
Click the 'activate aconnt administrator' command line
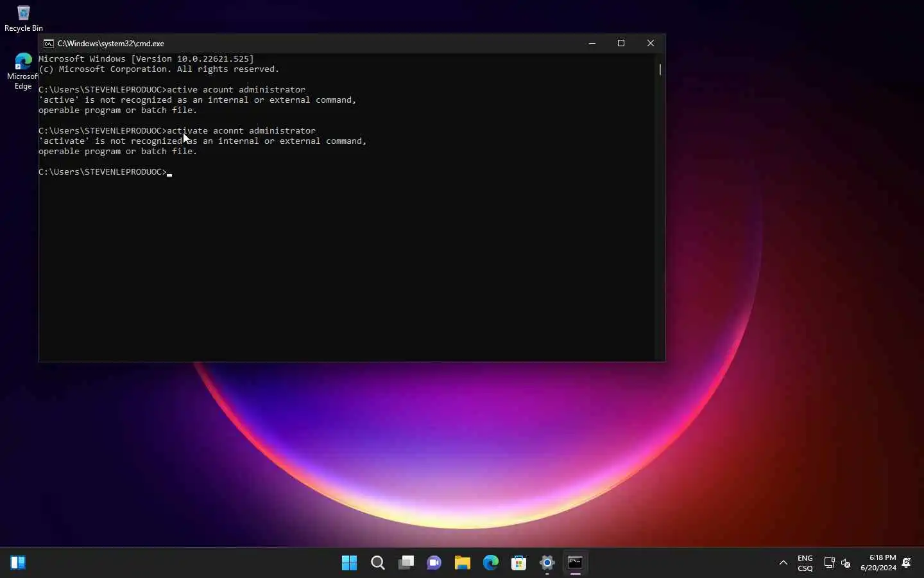coord(177,131)
